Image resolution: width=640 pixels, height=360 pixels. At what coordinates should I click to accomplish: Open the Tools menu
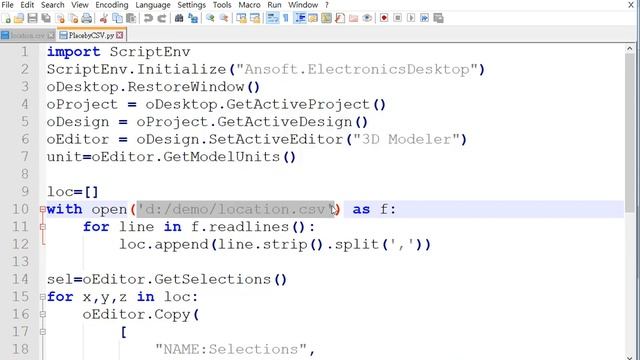(x=222, y=5)
